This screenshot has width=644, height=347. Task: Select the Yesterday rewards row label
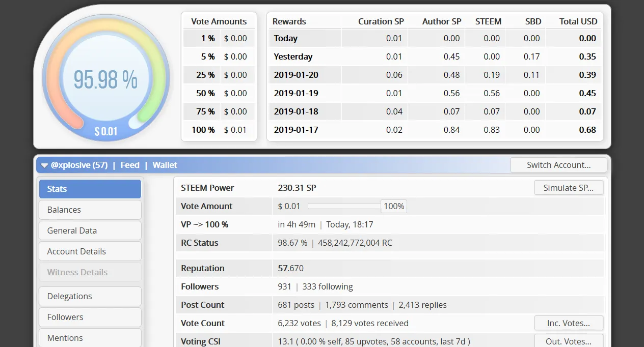click(293, 56)
